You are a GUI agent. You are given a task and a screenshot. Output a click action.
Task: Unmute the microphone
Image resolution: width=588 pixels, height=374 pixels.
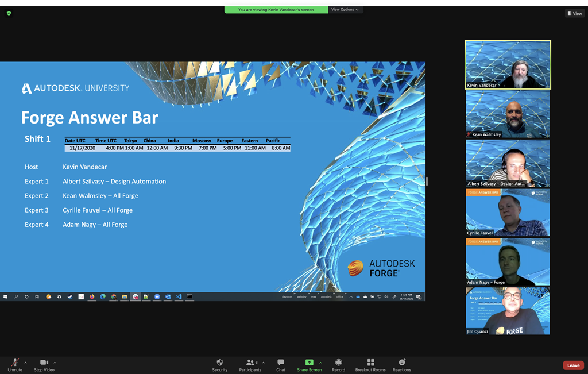(15, 364)
